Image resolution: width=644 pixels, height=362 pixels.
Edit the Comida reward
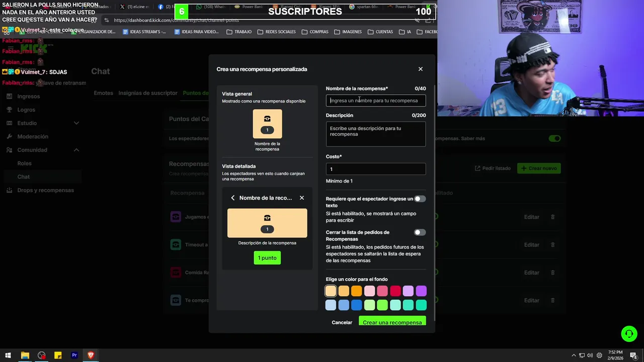pos(531,273)
